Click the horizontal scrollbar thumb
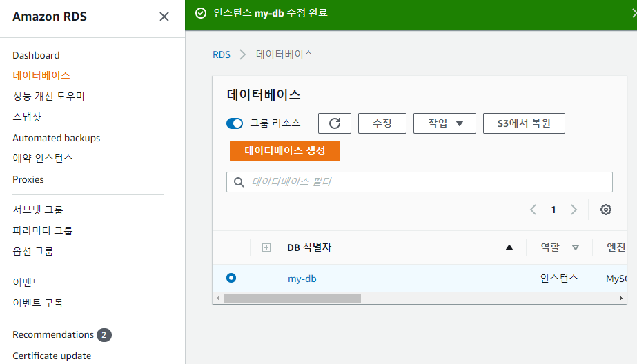637x364 pixels. pyautogui.click(x=293, y=299)
